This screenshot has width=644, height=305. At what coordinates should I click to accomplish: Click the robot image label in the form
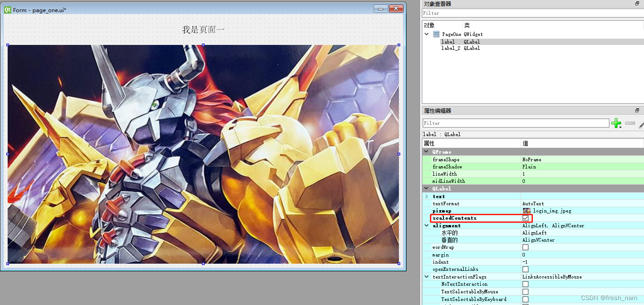(203, 154)
